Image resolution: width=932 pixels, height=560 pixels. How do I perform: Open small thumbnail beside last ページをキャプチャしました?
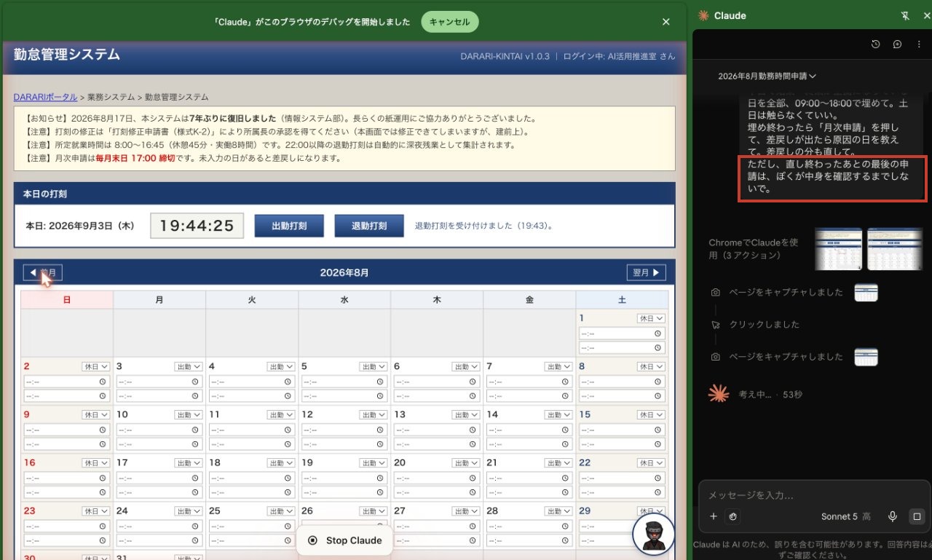pos(866,357)
